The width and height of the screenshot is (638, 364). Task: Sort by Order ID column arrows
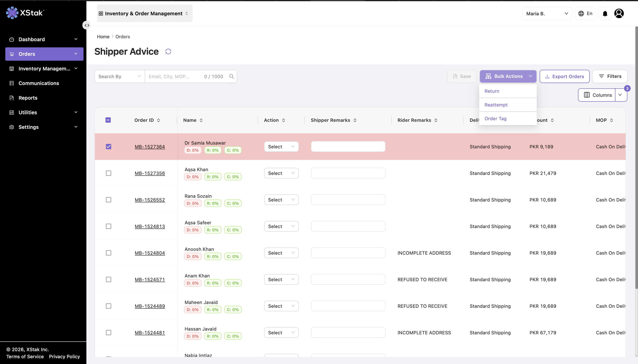(x=159, y=120)
